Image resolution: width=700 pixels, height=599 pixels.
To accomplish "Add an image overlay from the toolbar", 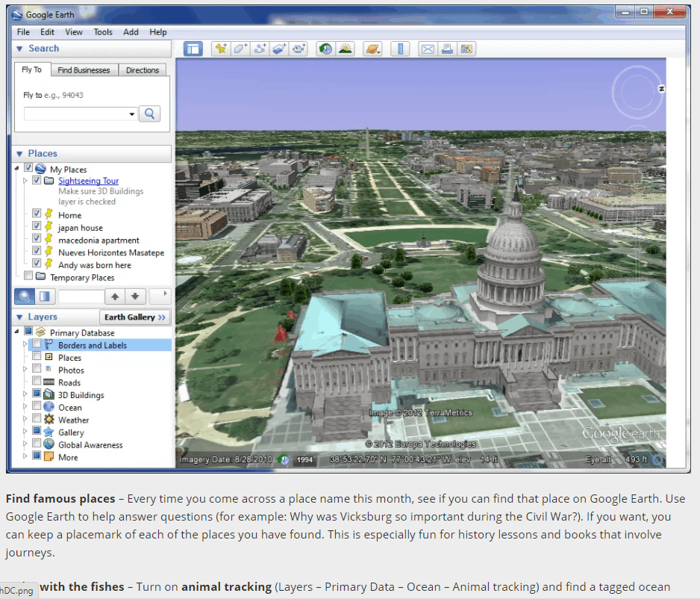I will click(x=279, y=49).
